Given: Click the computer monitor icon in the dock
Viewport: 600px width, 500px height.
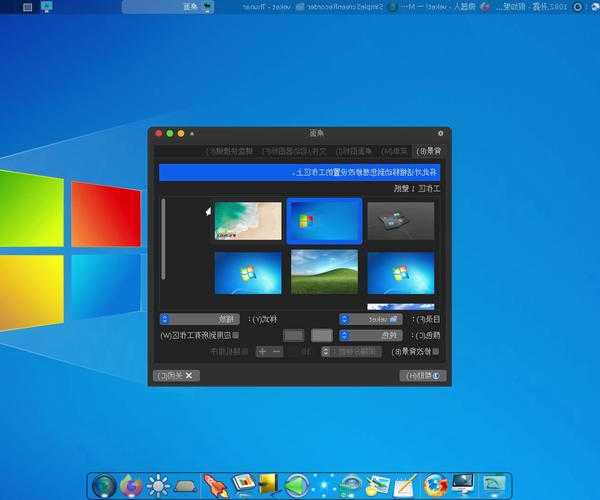Looking at the screenshot, I should click(463, 486).
